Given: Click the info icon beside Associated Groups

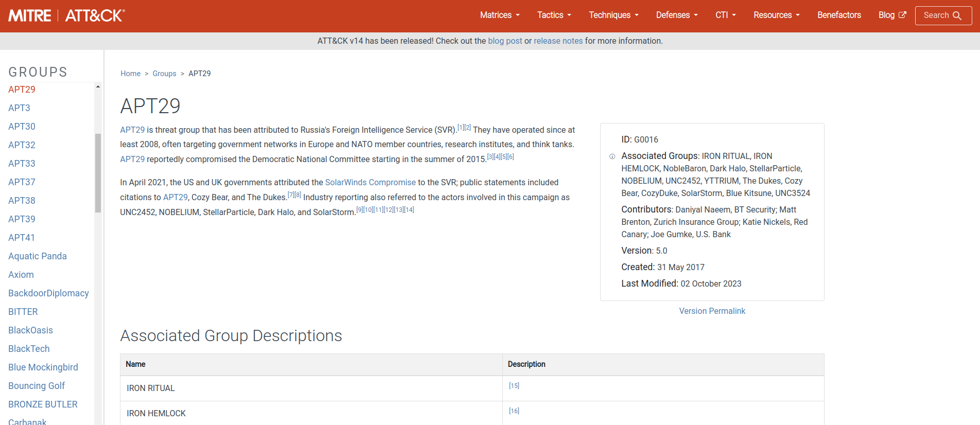Looking at the screenshot, I should click(x=612, y=156).
